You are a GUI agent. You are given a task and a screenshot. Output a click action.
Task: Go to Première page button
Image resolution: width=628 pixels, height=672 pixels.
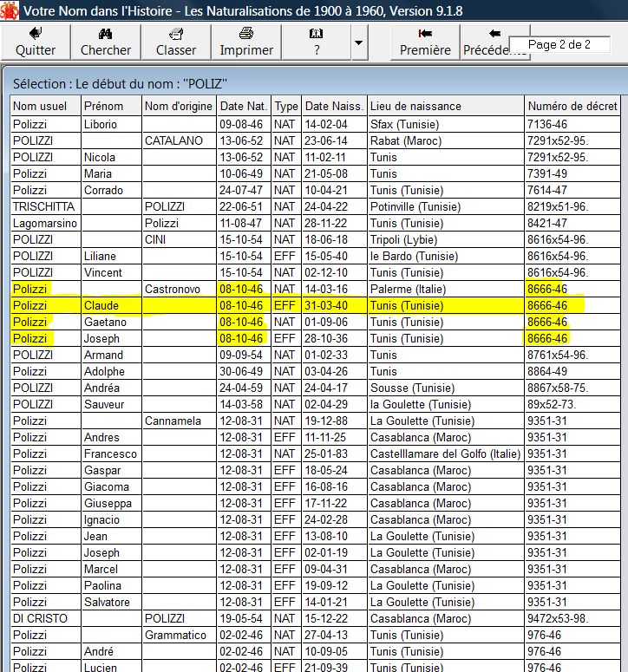point(425,42)
